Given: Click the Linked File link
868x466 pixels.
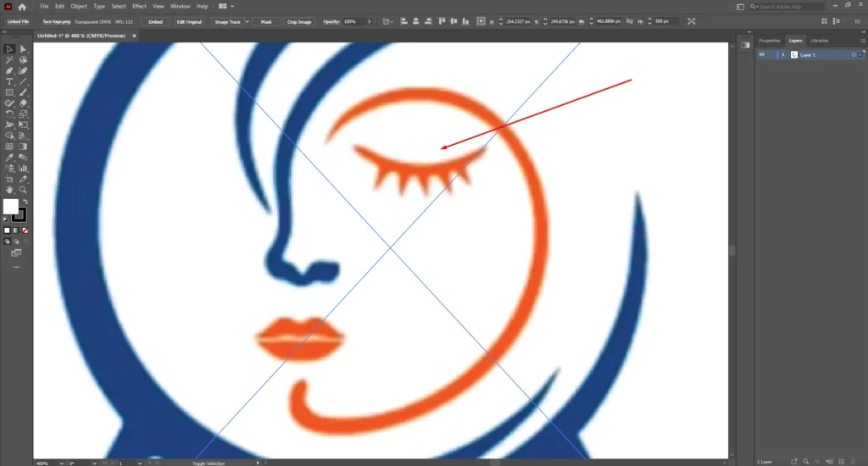Looking at the screenshot, I should (18, 21).
